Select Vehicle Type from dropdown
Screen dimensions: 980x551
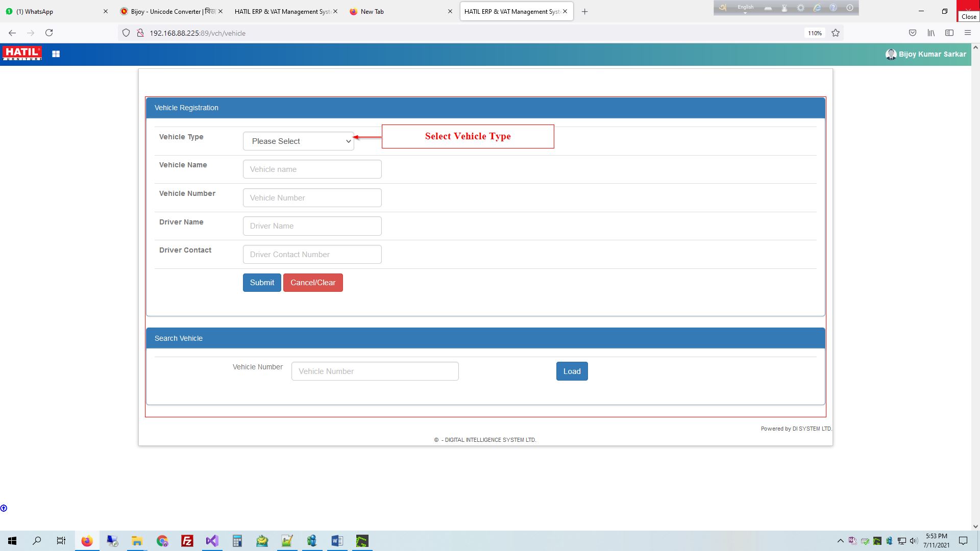coord(298,141)
